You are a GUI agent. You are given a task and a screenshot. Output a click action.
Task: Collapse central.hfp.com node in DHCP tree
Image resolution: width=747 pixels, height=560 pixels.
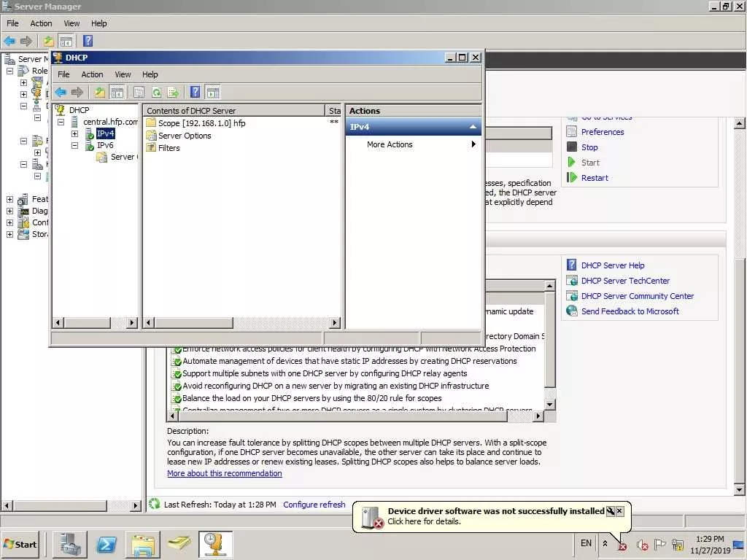pos(61,122)
